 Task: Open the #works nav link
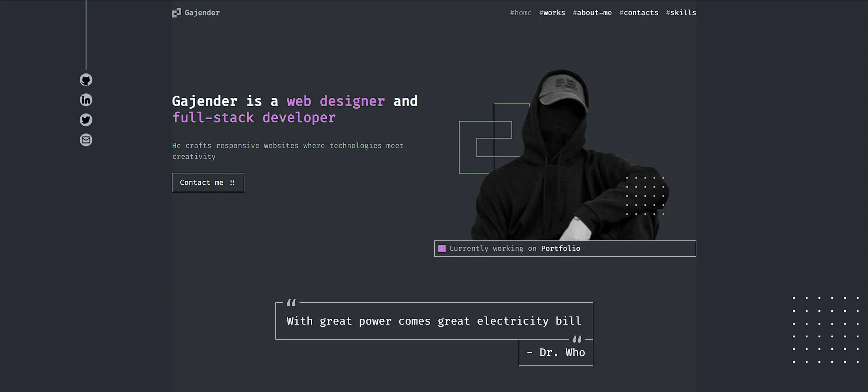tap(552, 13)
